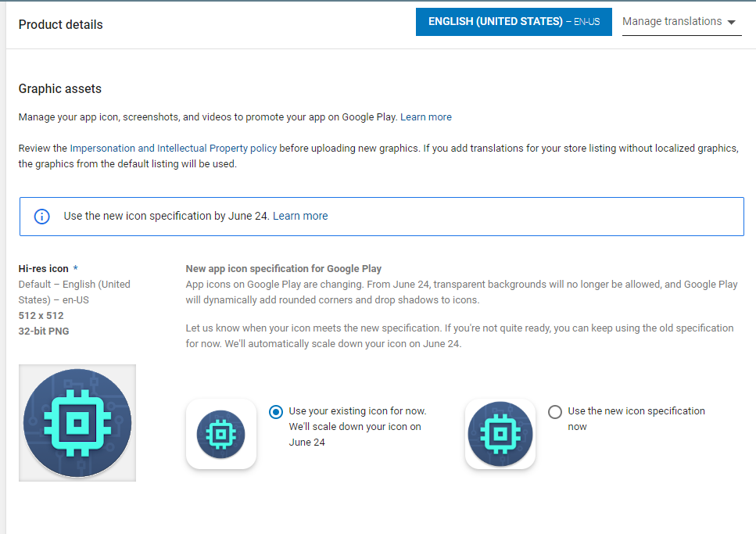Screen dimensions: 756x534
Task: Click 'Learn more' in the icon specification banner
Action: click(300, 216)
